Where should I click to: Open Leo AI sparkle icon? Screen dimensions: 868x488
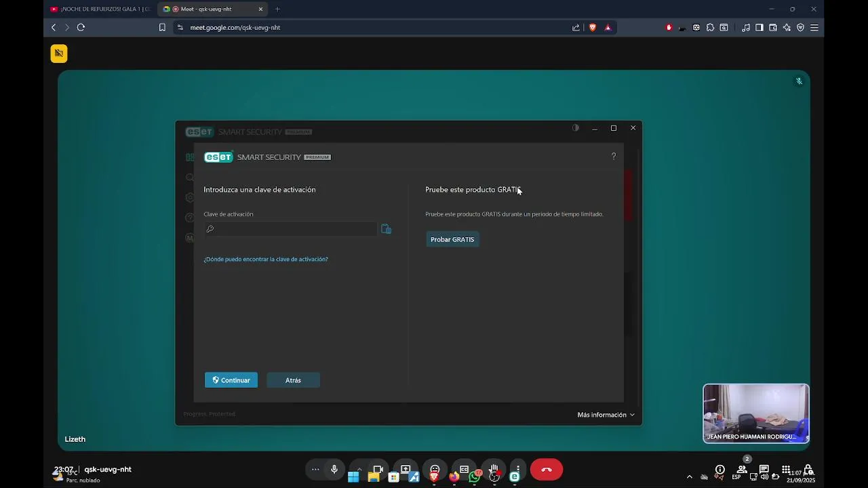787,27
